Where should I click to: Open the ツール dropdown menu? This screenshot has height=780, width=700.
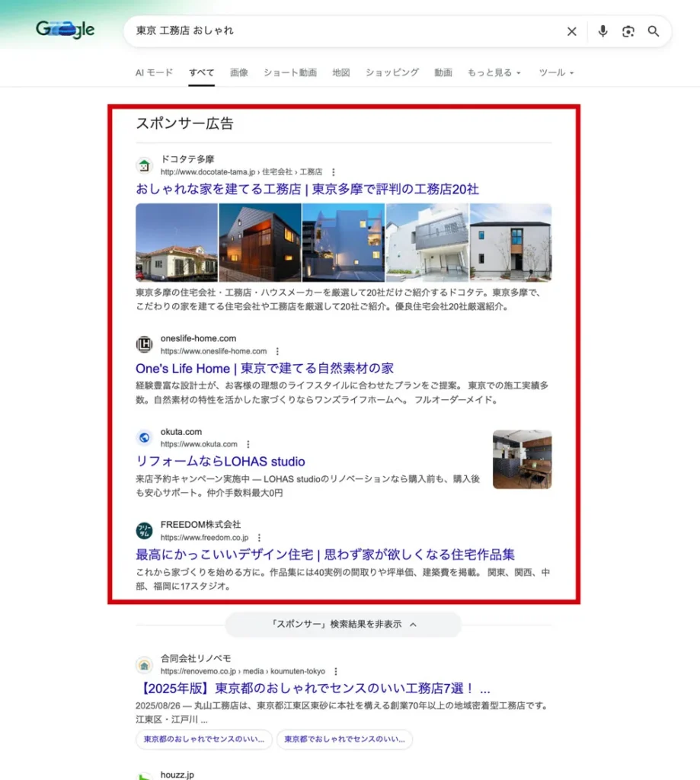coord(556,73)
